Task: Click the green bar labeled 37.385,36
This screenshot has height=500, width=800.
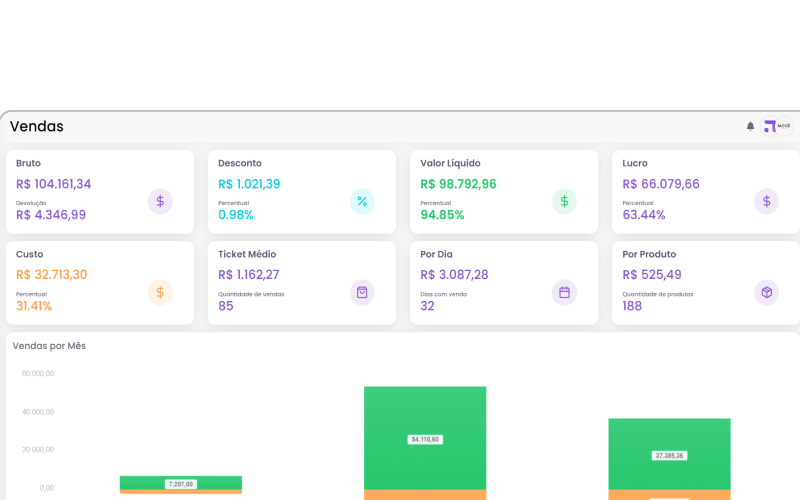Action: coord(669,454)
